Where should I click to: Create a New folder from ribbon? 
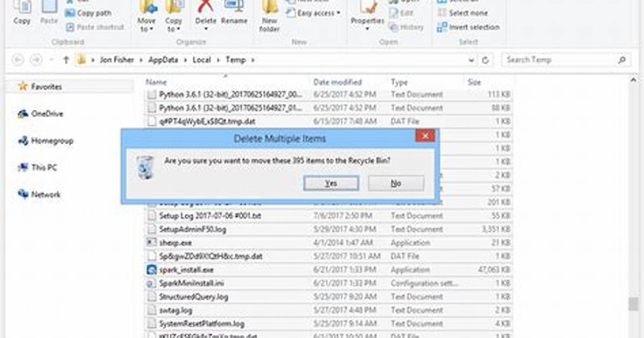pyautogui.click(x=269, y=17)
